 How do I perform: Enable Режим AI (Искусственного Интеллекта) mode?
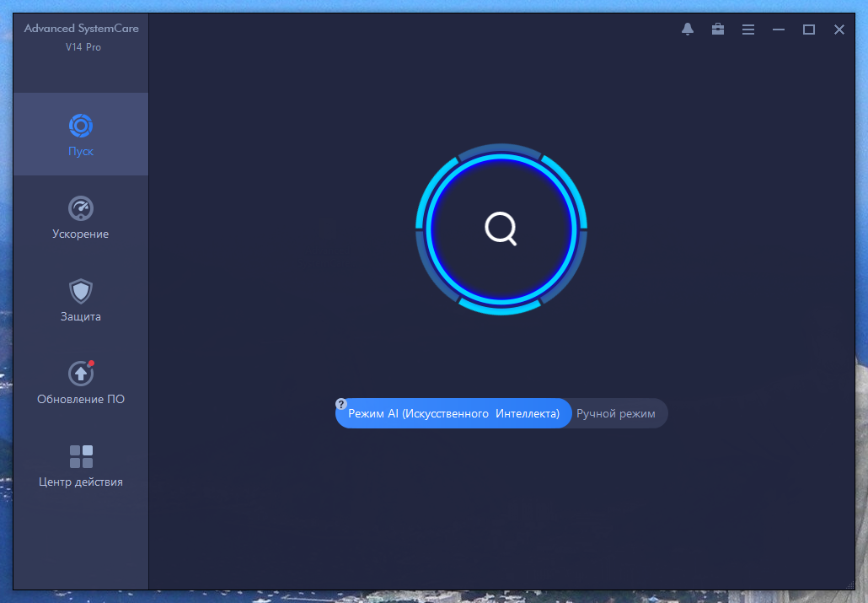(453, 414)
